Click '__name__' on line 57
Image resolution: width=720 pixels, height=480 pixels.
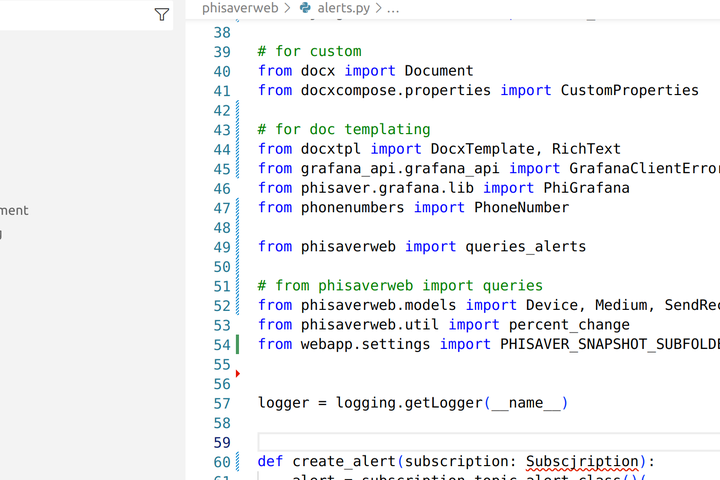point(526,403)
